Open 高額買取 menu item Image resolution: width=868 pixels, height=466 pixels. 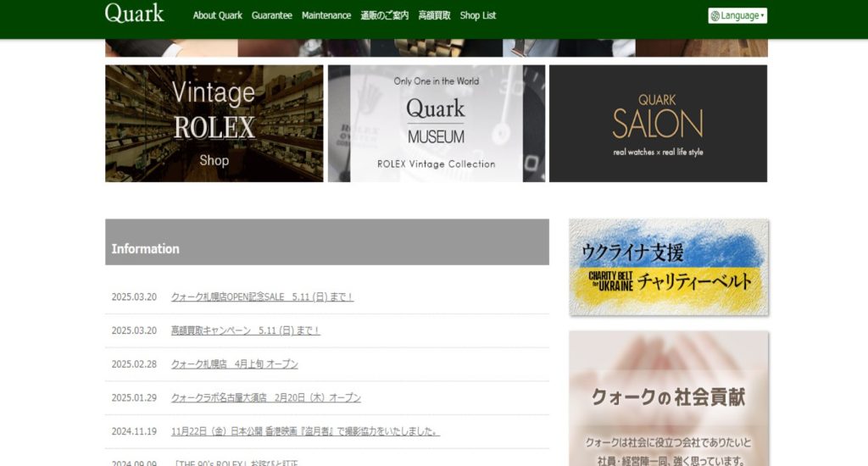pyautogui.click(x=435, y=15)
